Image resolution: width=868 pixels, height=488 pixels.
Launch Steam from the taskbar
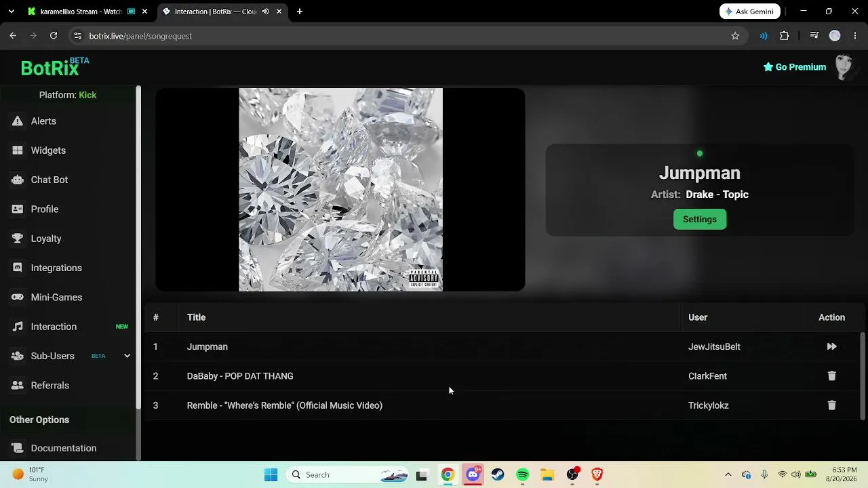tap(498, 475)
